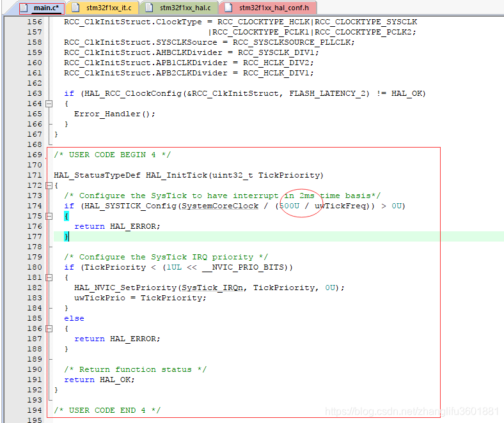Click RCC_CLOCKTYPE_PCLK1 on line 157
504x423 pixels.
(261, 32)
